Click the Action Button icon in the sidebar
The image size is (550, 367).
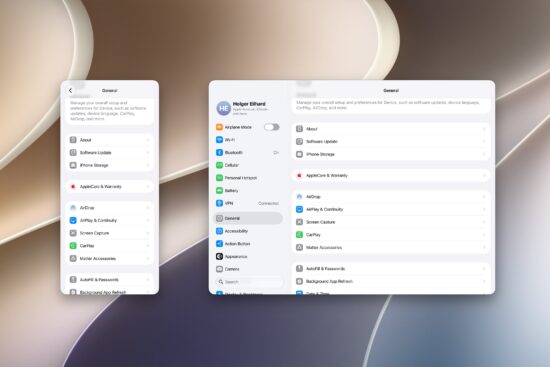coord(219,243)
